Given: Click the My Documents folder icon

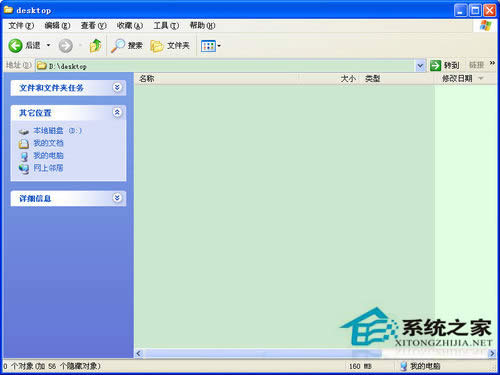Looking at the screenshot, I should 24,144.
